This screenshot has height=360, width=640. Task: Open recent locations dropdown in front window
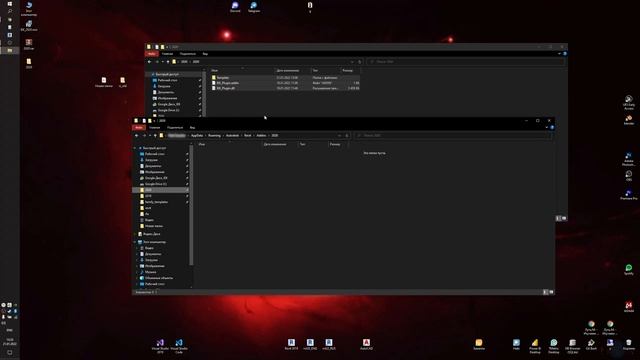coord(150,136)
